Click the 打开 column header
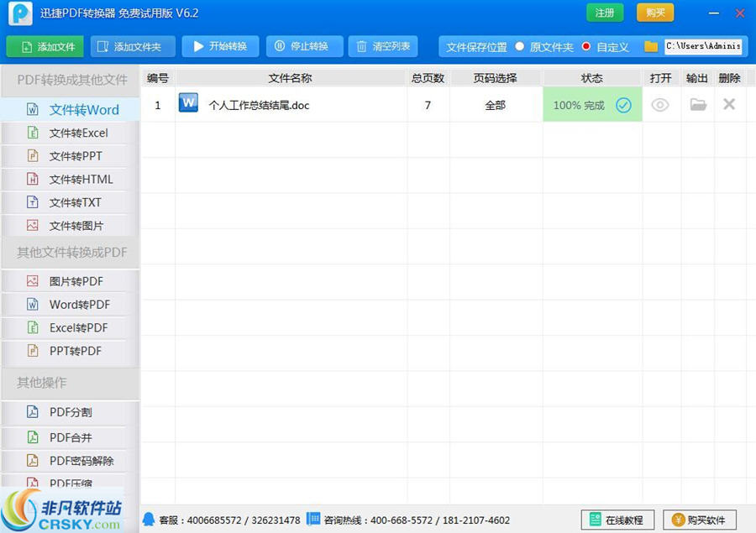This screenshot has width=756, height=533. tap(661, 78)
